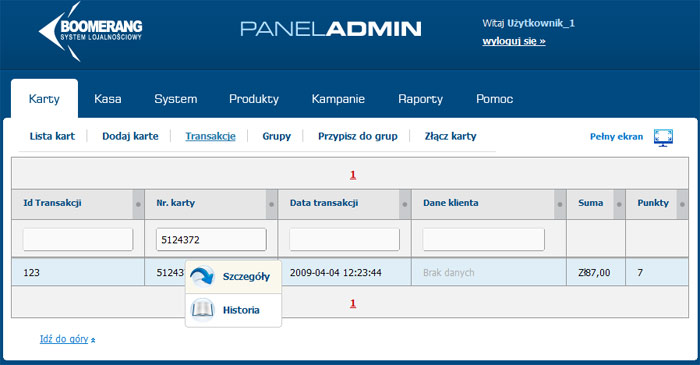The height and width of the screenshot is (365, 700).
Task: Click the points value 7 cell
Action: pos(657,272)
